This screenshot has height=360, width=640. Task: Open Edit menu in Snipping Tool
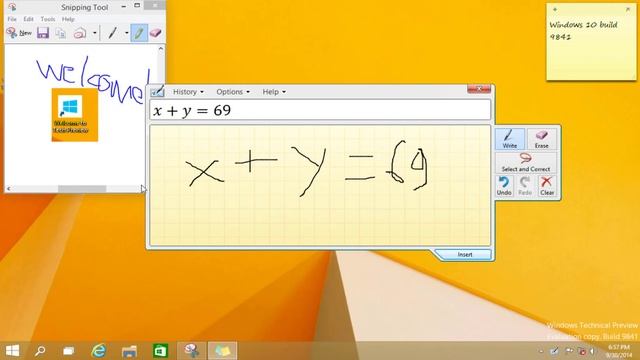coord(28,19)
